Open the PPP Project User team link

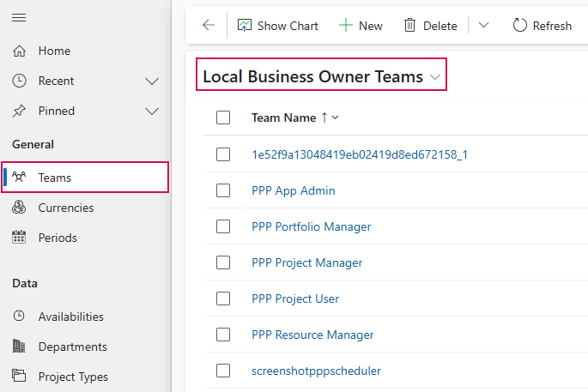295,299
